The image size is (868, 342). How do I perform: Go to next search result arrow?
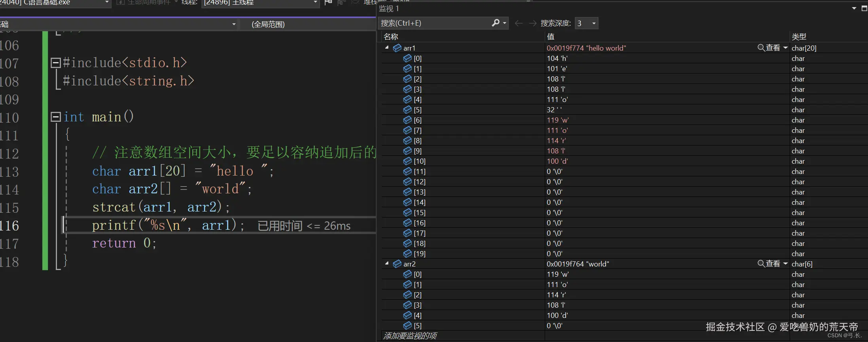click(533, 23)
